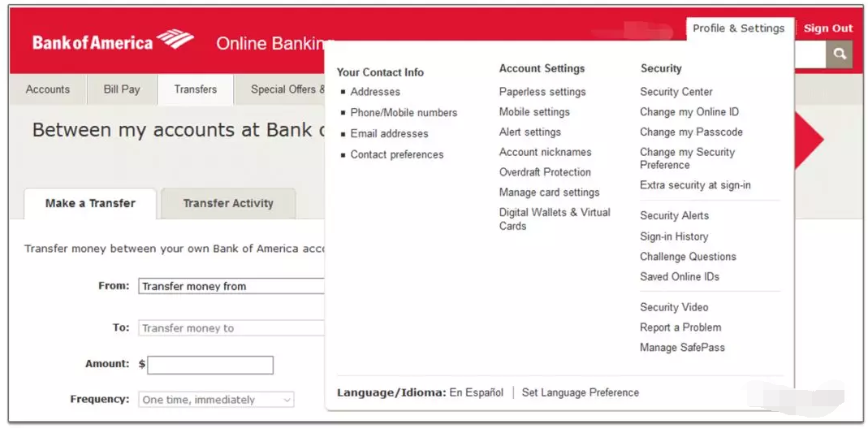The image size is (868, 429).
Task: Go to Security Center
Action: pos(676,92)
